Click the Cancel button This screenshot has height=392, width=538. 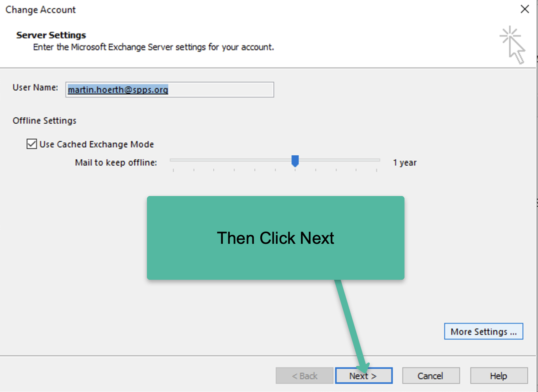[x=431, y=376]
